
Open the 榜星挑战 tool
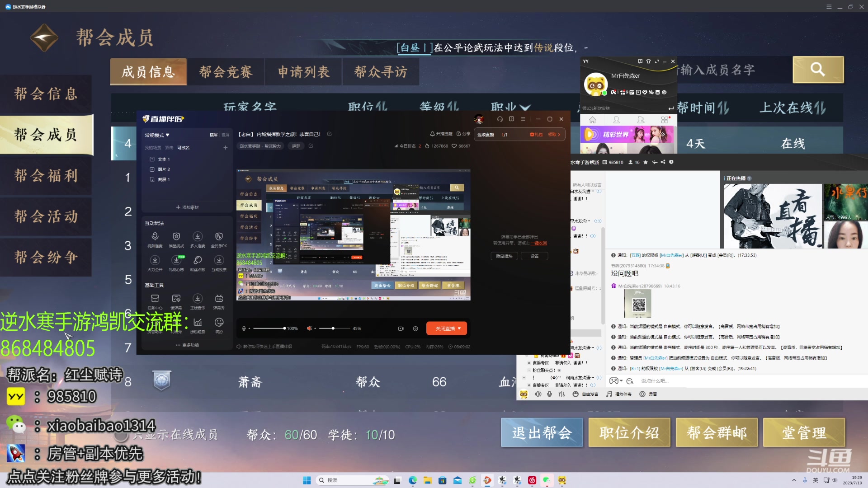(176, 239)
